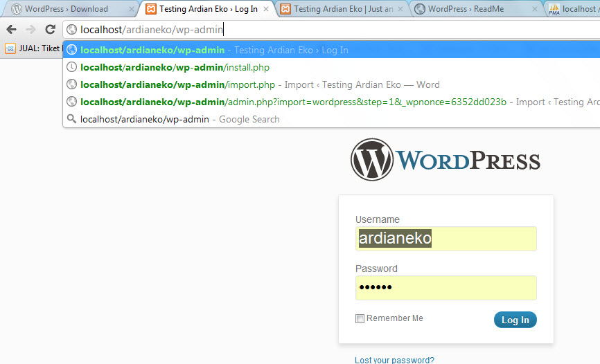The image size is (600, 364).
Task: Click the globe favicon on the ReadMe tab
Action: 420,9
